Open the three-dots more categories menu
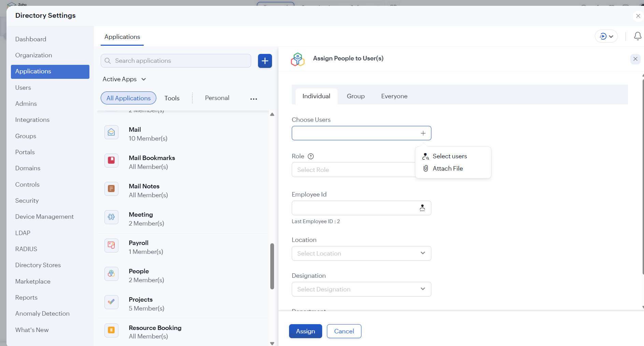644x346 pixels. [x=254, y=99]
